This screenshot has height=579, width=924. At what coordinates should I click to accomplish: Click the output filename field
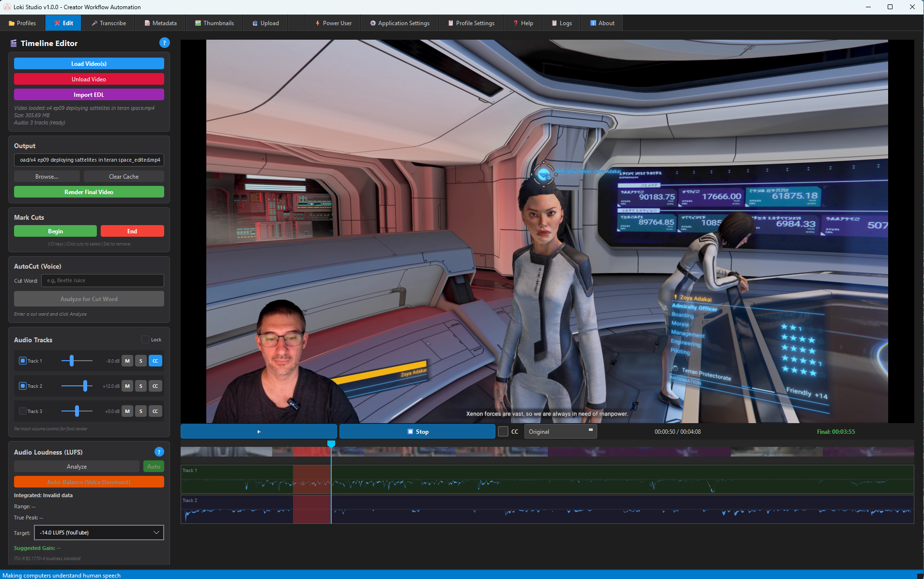point(89,160)
